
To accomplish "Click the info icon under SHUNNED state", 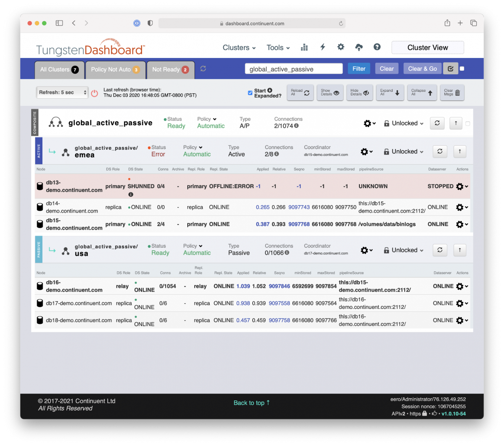I will pos(130,194).
